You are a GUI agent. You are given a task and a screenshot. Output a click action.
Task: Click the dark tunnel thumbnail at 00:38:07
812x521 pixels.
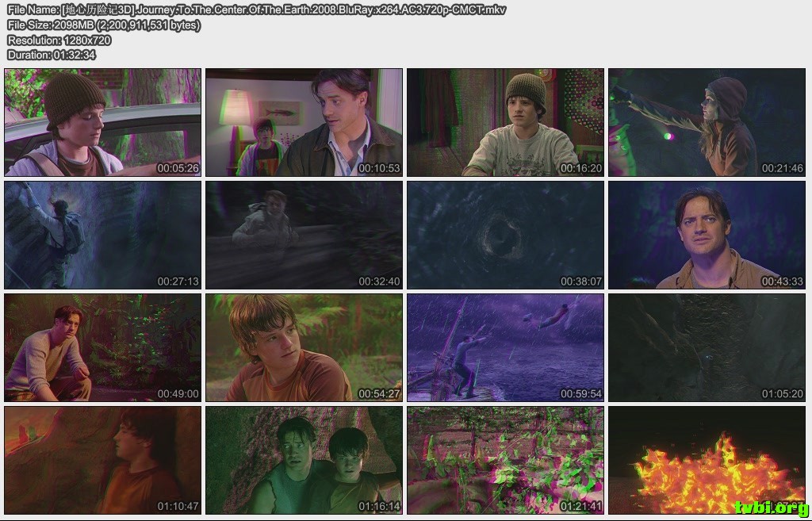point(506,236)
